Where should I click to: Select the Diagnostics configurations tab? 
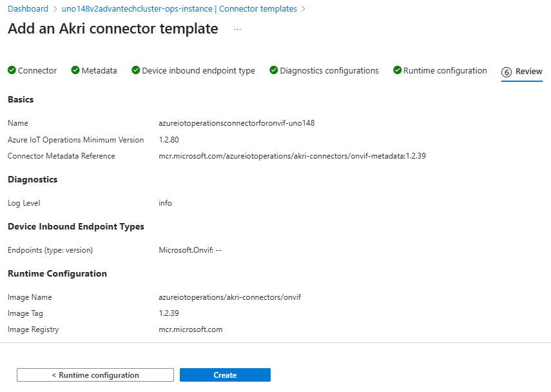tap(329, 71)
